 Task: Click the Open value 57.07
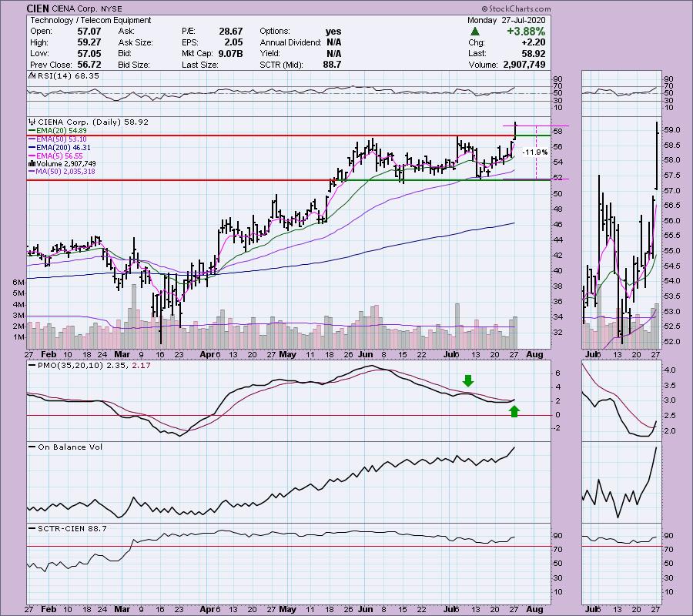[x=89, y=32]
